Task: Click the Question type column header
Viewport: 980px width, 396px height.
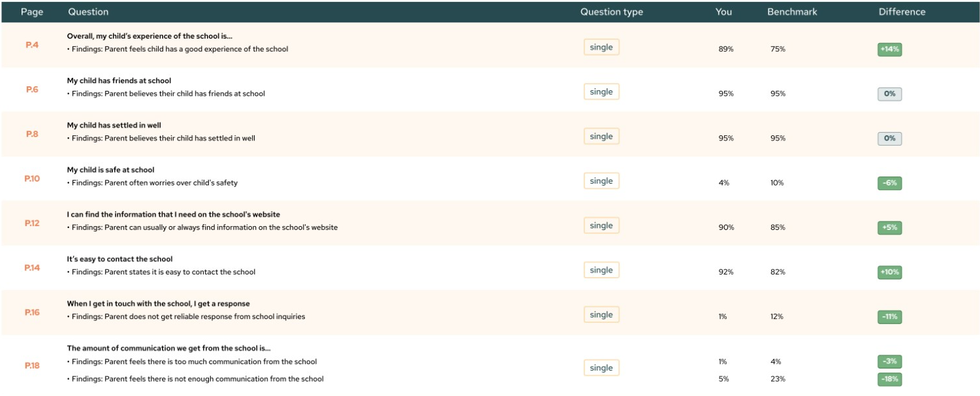Action: click(611, 12)
